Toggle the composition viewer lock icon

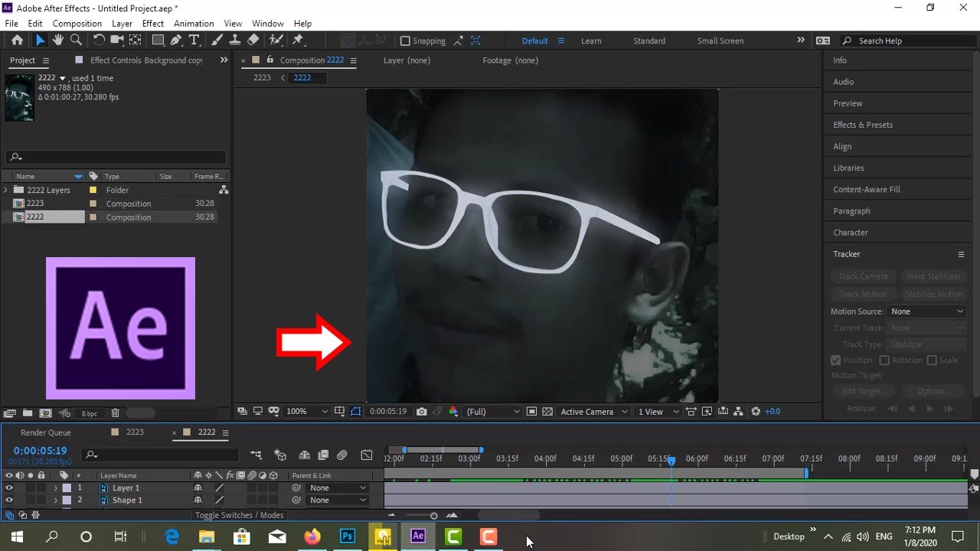coord(270,60)
